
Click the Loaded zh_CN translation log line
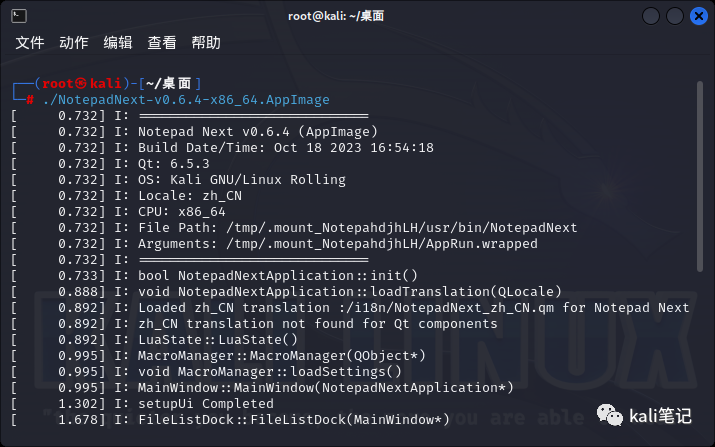tap(350, 308)
